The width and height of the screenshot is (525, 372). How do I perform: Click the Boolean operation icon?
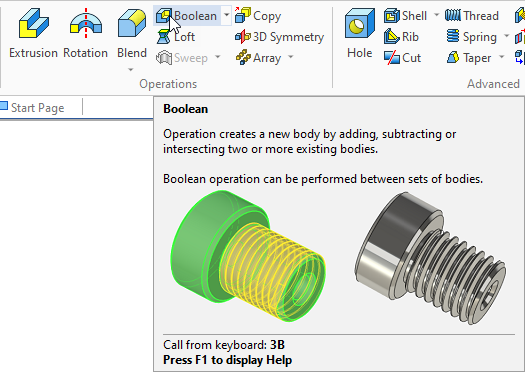(x=163, y=16)
